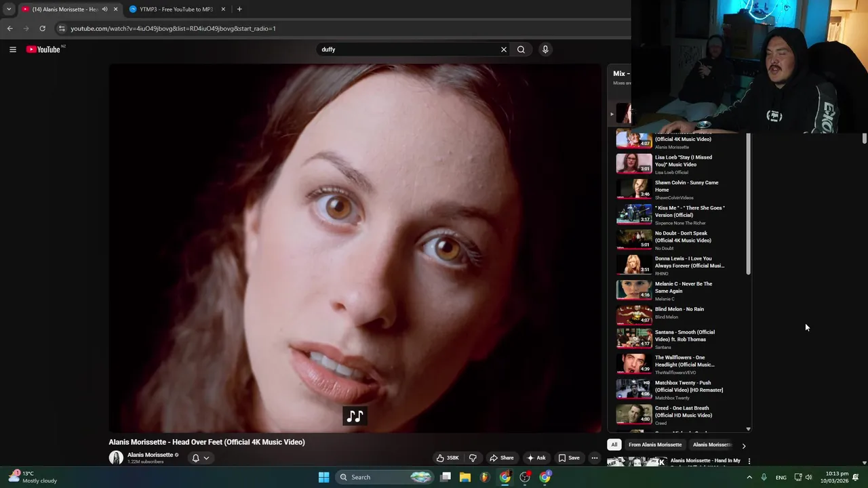The height and width of the screenshot is (488, 868).
Task: Submit search with magnifier icon
Action: tap(521, 49)
